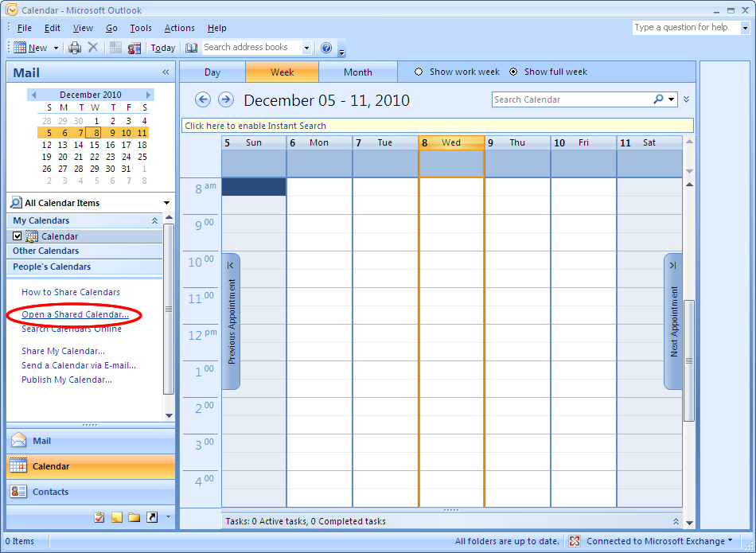This screenshot has height=553, width=756.
Task: Open the Search Calendar options dropdown
Action: 671,99
